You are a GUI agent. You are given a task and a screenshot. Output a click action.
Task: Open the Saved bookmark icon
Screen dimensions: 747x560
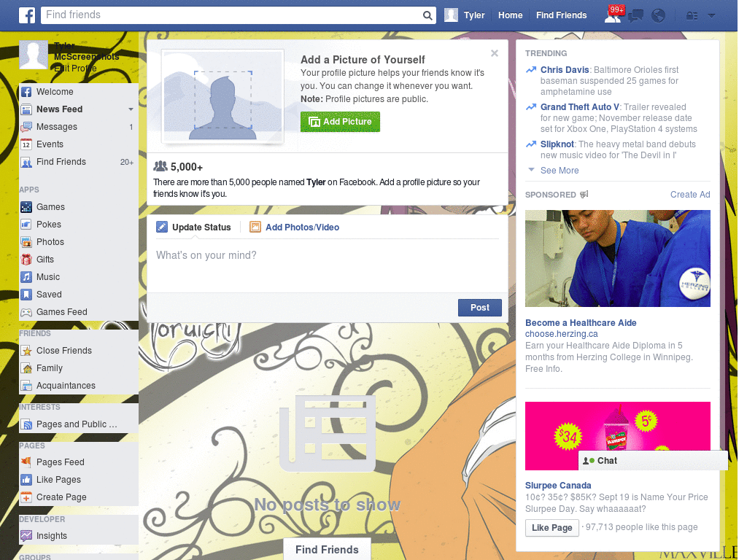[x=26, y=295]
